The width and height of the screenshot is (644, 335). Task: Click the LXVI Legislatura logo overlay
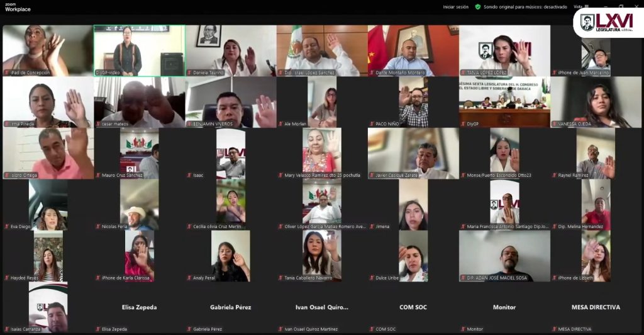(608, 23)
